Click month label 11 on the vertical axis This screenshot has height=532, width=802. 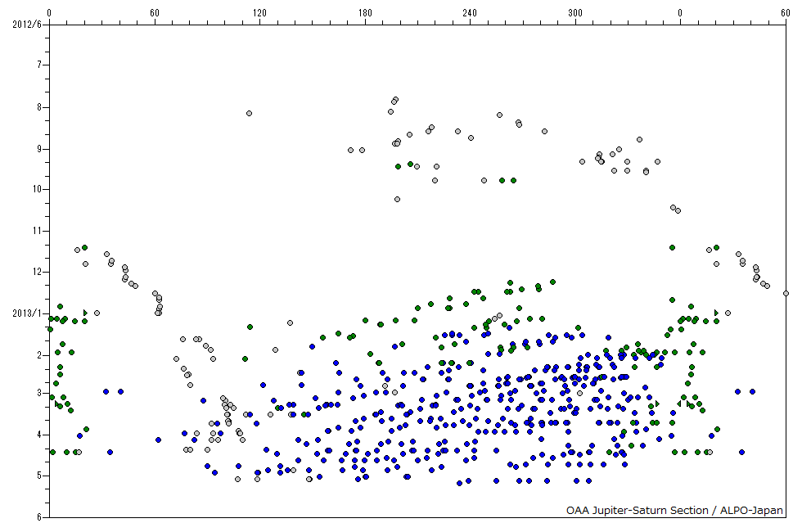point(37,231)
